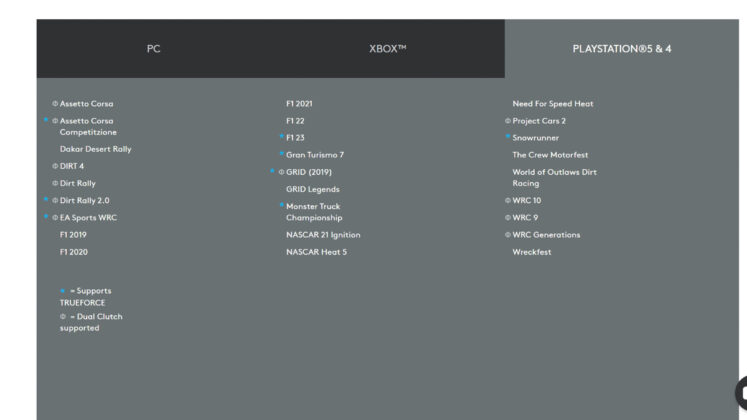The width and height of the screenshot is (747, 420).
Task: Click the blue star next to Snowrunner
Action: [507, 137]
